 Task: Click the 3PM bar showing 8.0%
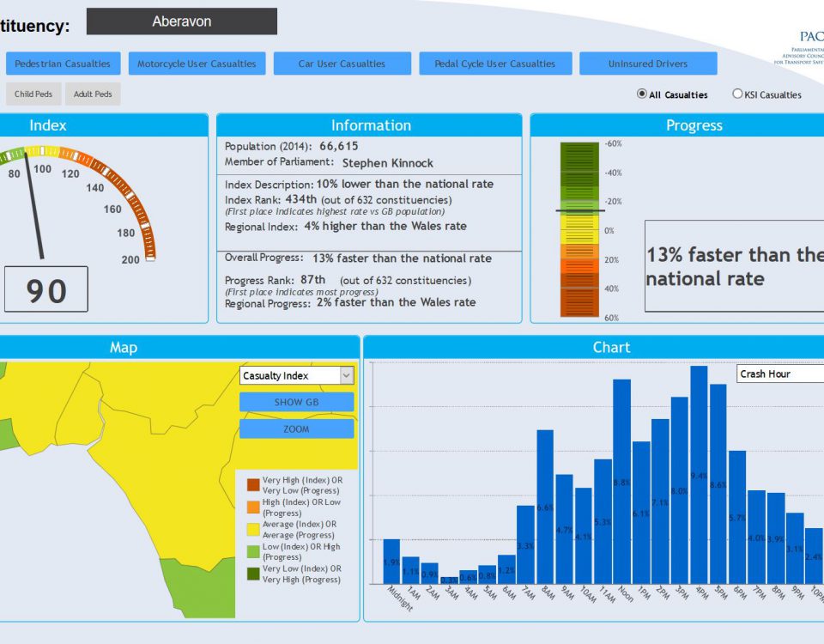coord(680,490)
